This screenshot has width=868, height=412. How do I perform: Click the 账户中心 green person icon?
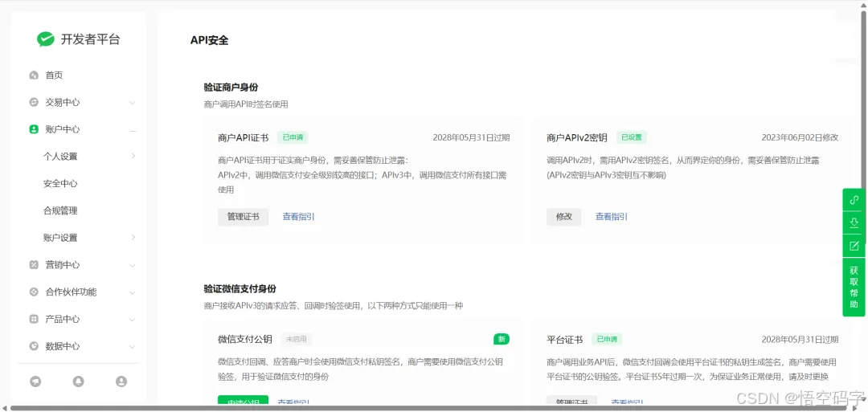tap(34, 129)
